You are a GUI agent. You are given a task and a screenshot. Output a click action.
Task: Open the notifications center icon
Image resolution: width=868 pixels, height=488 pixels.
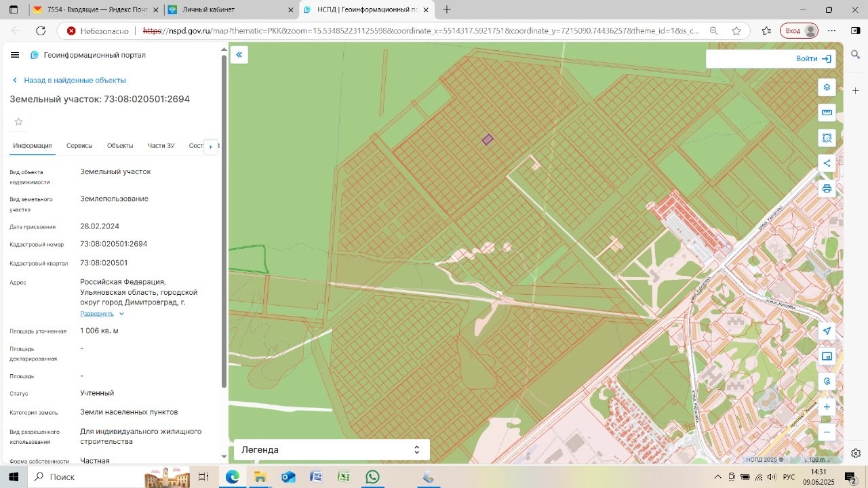pyautogui.click(x=850, y=477)
